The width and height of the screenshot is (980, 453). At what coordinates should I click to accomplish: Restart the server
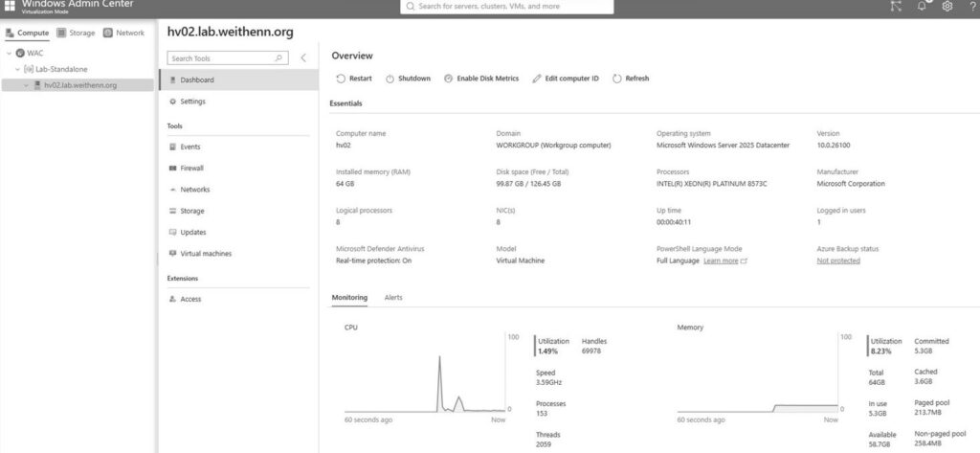coord(354,79)
